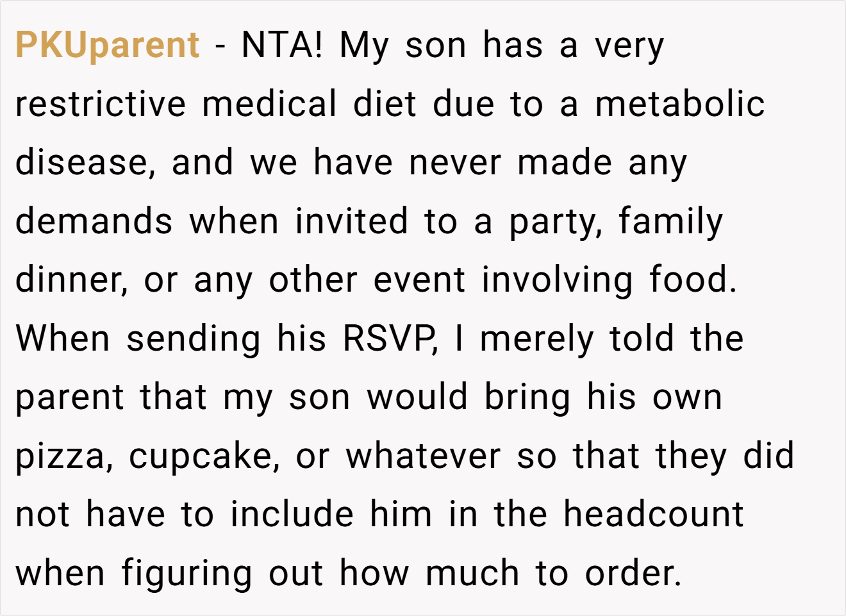Click the word "metabolic" in the second line
This screenshot has width=846, height=616.
(680, 104)
